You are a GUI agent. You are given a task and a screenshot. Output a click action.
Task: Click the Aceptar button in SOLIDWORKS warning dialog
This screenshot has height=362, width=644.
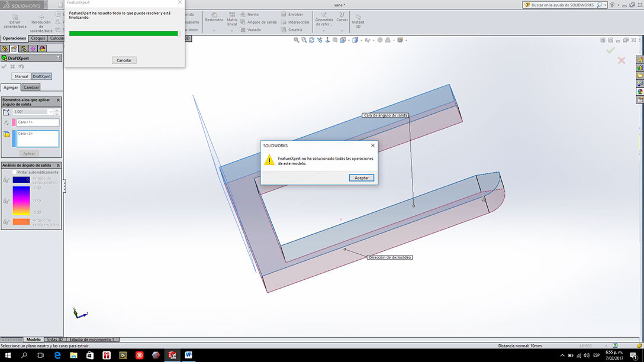coord(362,177)
